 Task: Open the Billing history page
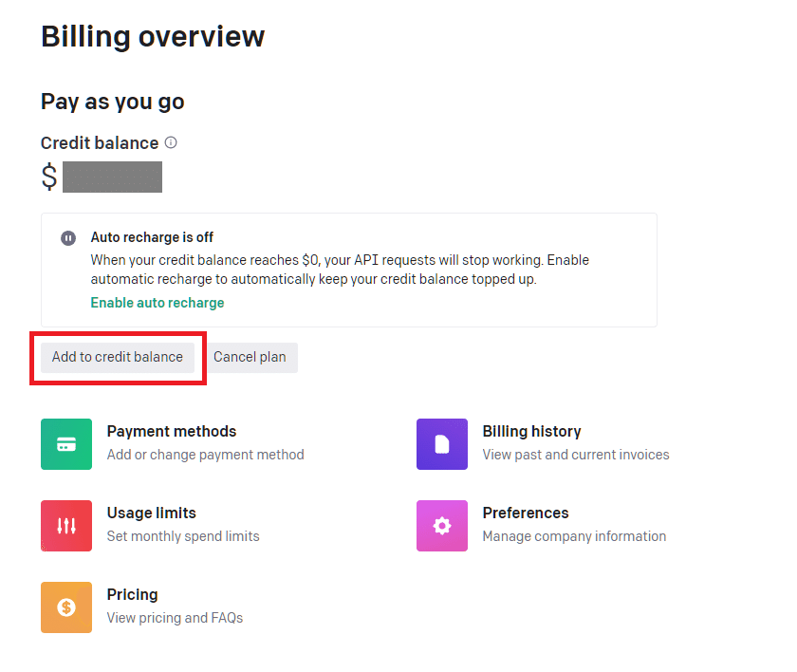click(x=531, y=431)
